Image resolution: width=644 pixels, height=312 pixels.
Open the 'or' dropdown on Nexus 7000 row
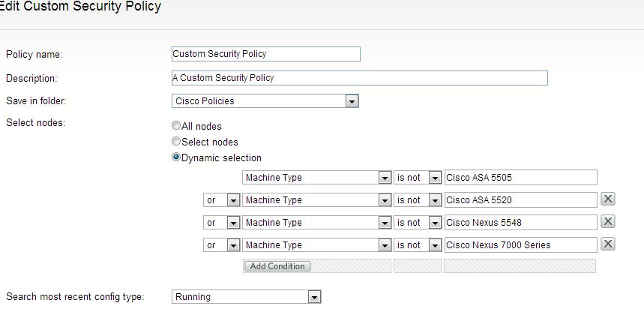232,245
